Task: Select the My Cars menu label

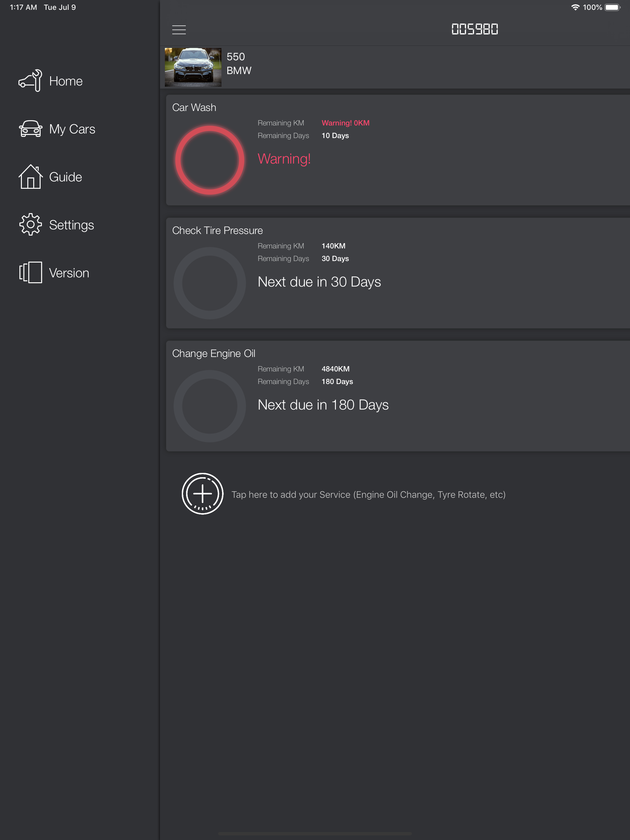Action: point(72,129)
